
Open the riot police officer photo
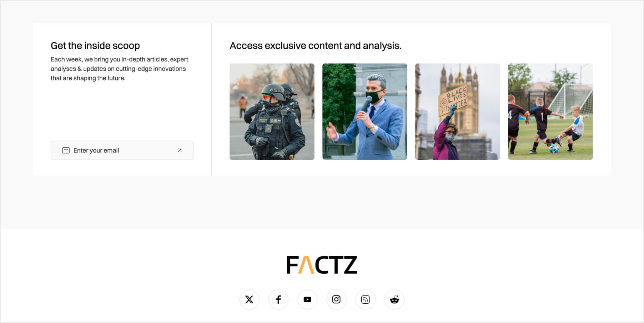[x=272, y=111]
